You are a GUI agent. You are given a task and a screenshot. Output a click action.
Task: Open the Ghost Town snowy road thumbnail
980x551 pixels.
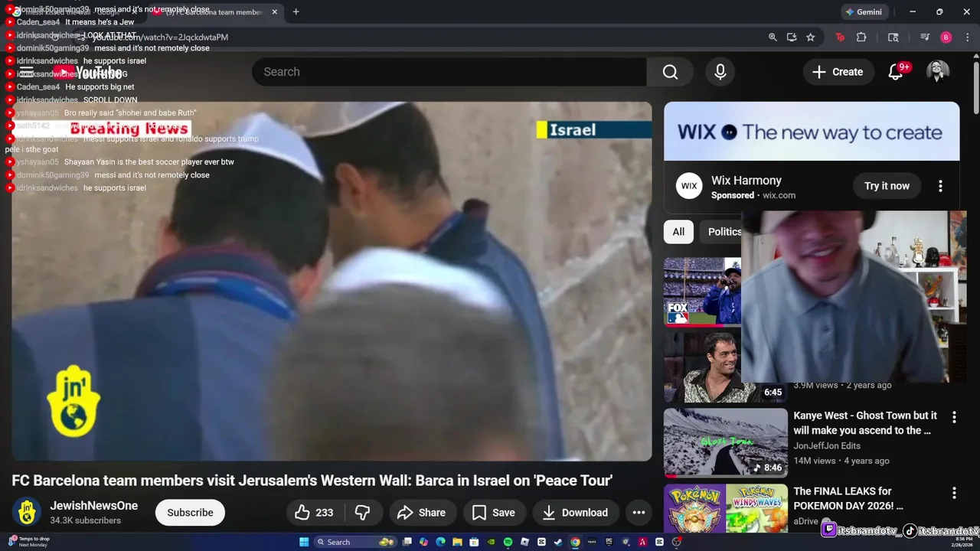(x=725, y=443)
